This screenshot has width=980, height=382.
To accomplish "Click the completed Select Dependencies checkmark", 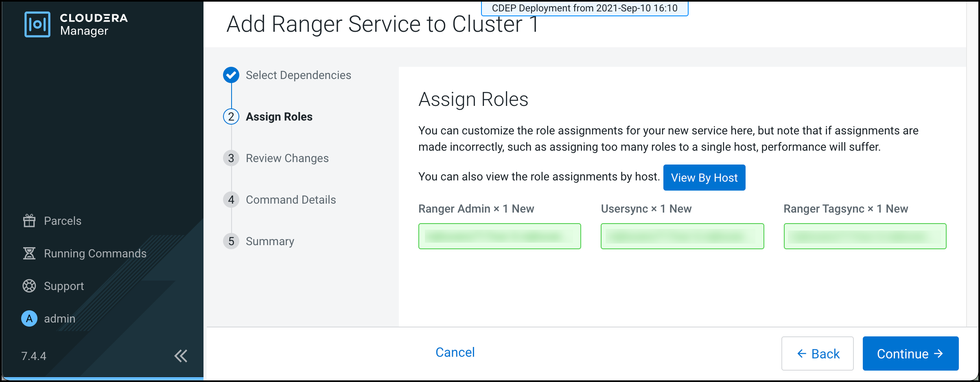I will [x=231, y=75].
